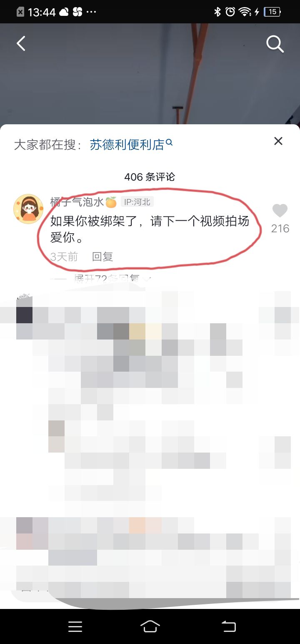This screenshot has height=644, width=300.
Task: Tap the Bluetooth status bar icon
Action: pos(217,12)
